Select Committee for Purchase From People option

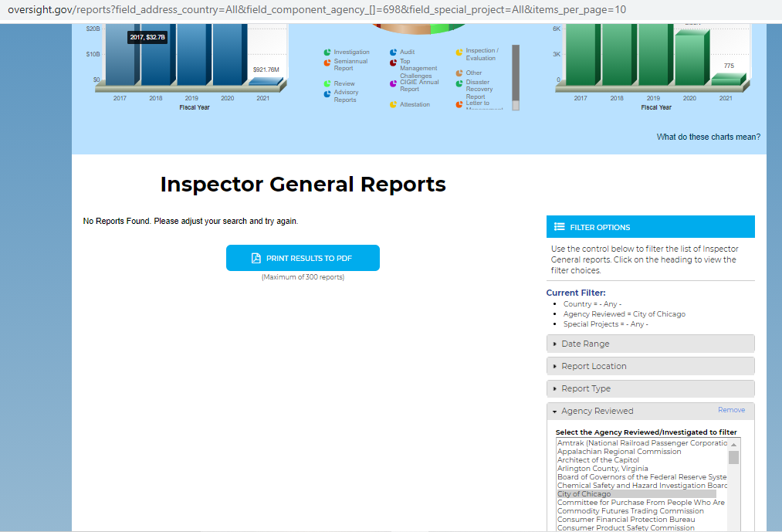click(642, 503)
